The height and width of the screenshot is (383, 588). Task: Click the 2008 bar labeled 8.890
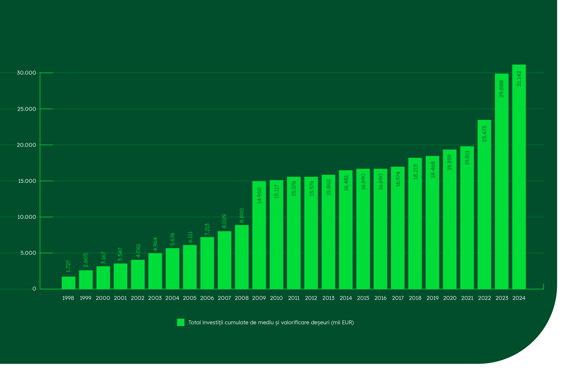[242, 257]
